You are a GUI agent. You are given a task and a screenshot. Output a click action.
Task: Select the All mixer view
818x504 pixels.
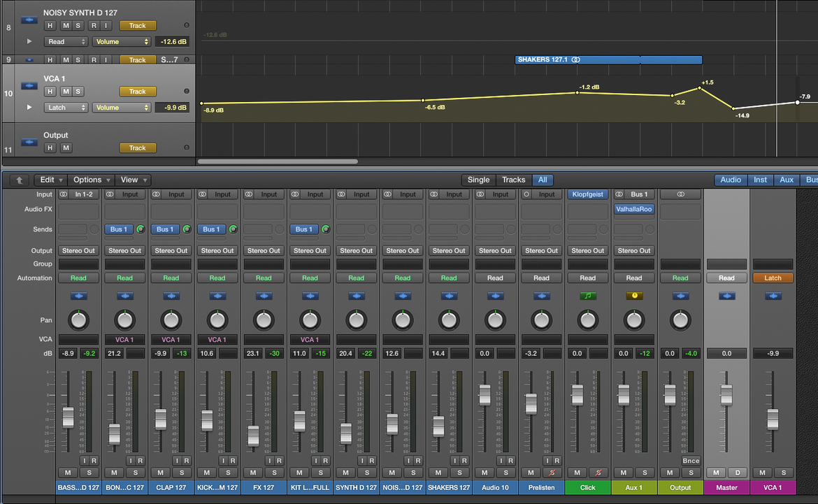pyautogui.click(x=543, y=180)
